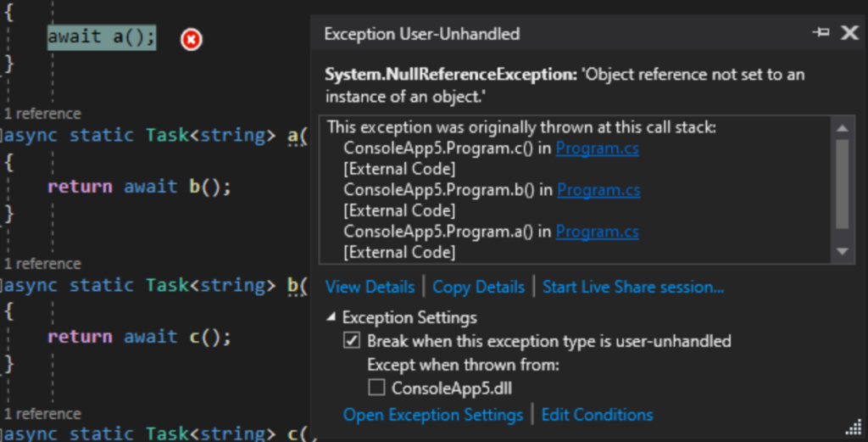Click call stack scrollbar up arrow
Image resolution: width=868 pixels, height=442 pixels.
[x=842, y=128]
